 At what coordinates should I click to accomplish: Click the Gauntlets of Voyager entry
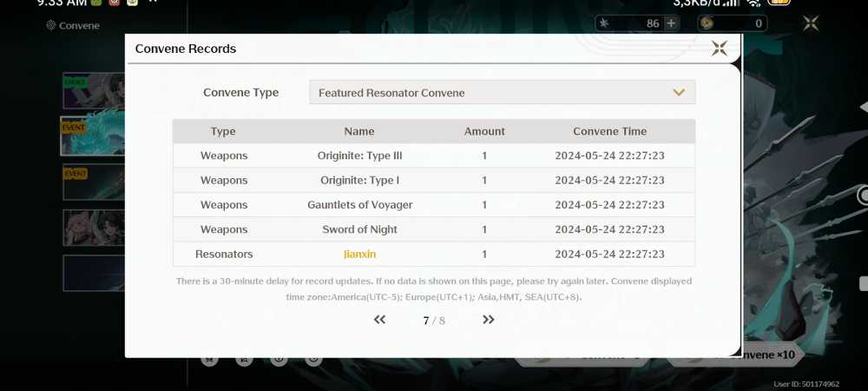[x=360, y=205]
